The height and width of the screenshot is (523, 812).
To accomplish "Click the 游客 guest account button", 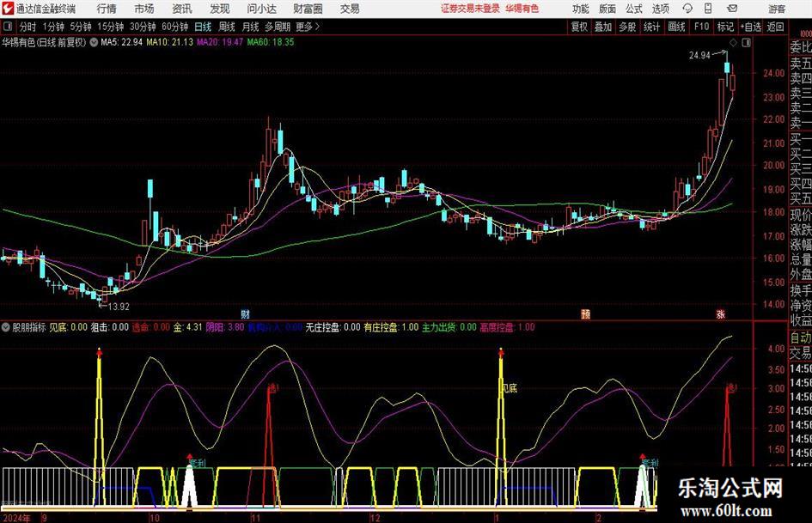I will point(777,9).
